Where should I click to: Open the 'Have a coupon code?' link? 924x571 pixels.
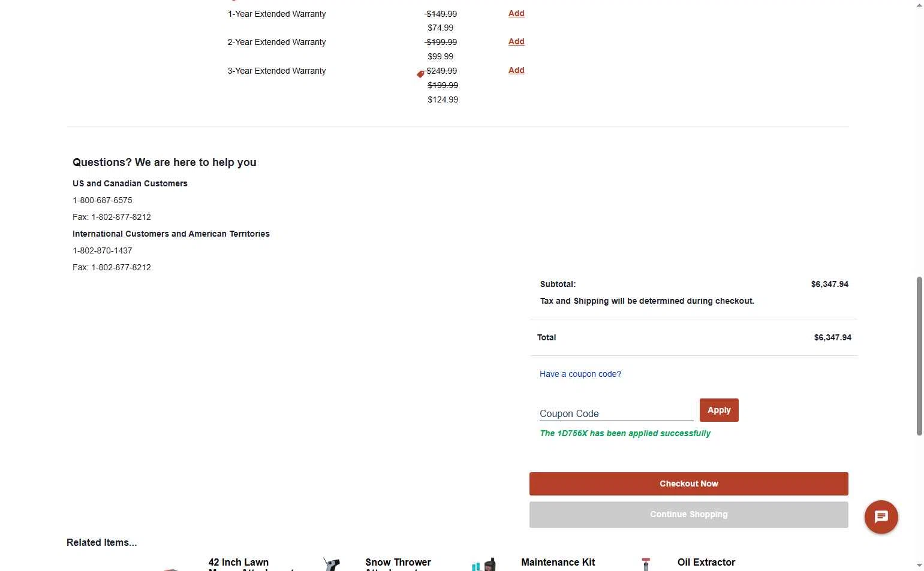580,374
